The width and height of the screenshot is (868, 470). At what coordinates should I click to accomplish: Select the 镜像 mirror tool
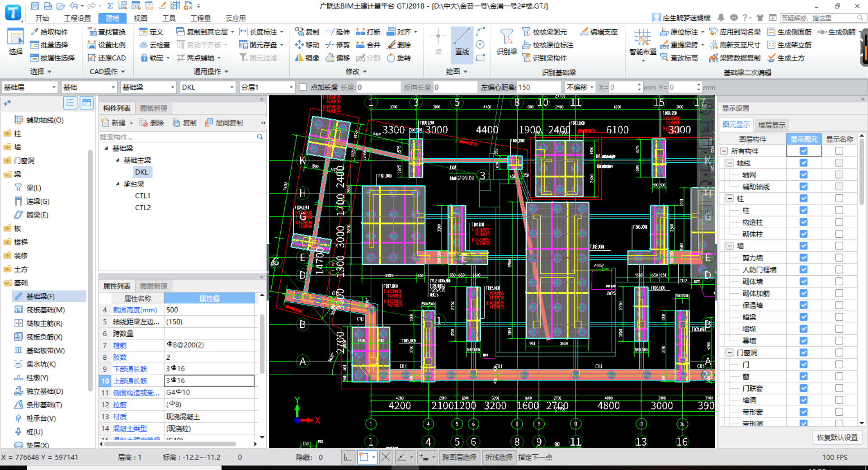click(x=307, y=58)
